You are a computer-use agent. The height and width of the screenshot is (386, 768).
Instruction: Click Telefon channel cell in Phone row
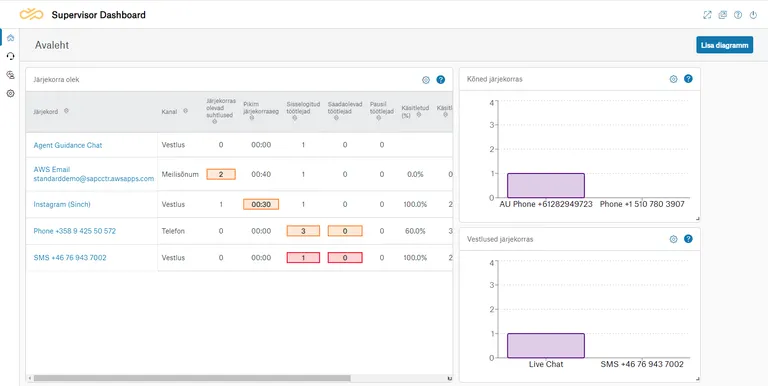pos(173,231)
